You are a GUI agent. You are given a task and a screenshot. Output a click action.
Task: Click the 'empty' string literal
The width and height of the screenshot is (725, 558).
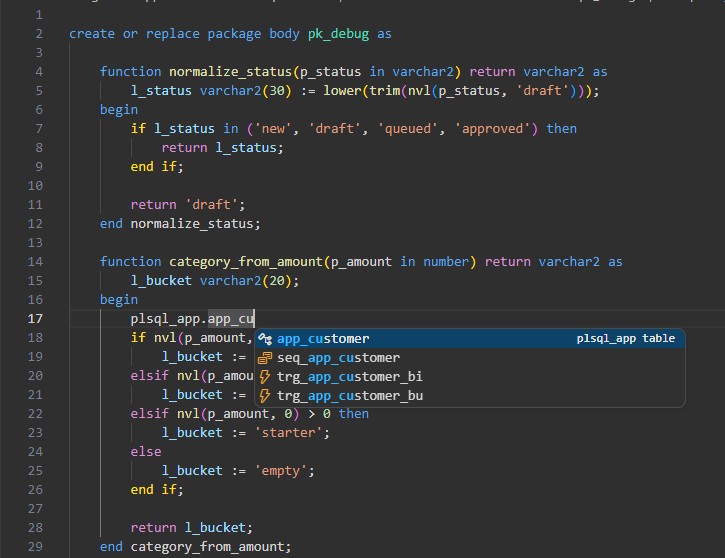[x=281, y=471]
